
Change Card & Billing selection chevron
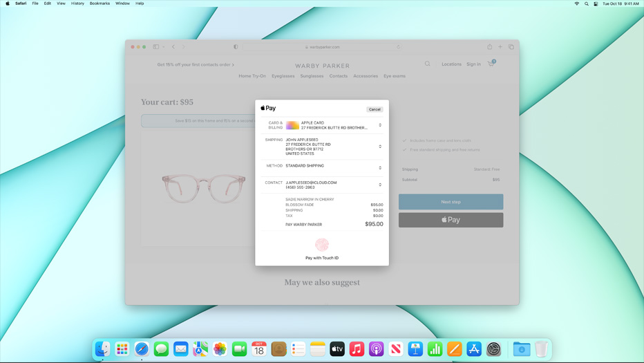tap(380, 125)
